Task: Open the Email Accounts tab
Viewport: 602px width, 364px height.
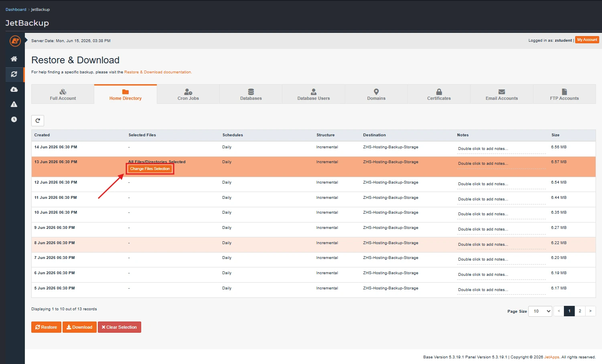Action: 502,94
